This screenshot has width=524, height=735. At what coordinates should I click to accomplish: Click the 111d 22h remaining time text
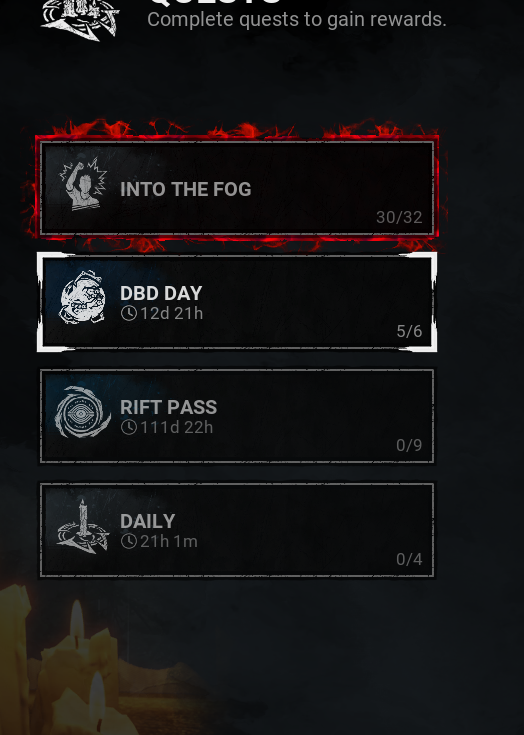coord(177,427)
